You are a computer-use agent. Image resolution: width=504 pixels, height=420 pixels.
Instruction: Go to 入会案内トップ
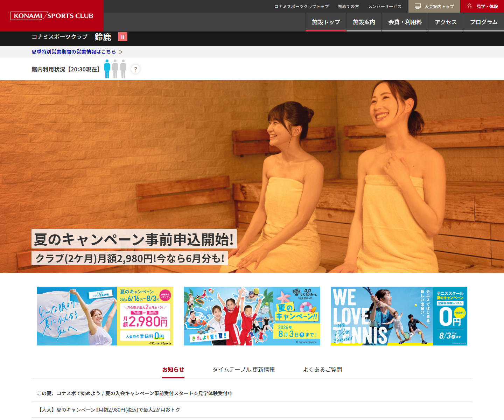point(434,6)
